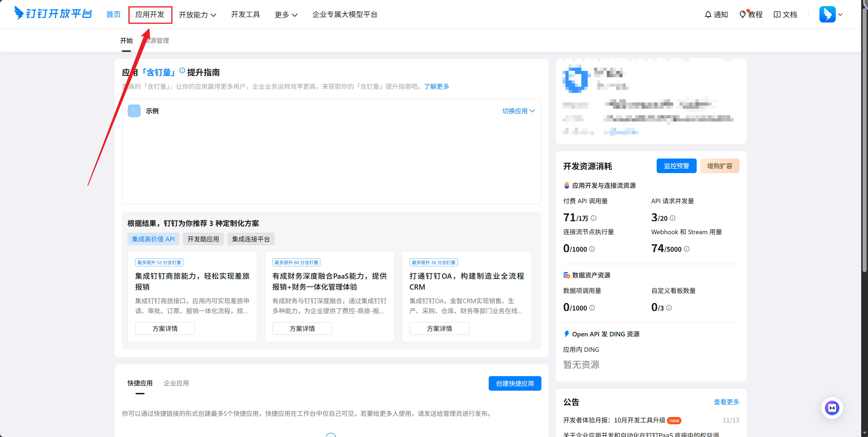Open notifications bell icon
868x437 pixels.
coord(708,15)
